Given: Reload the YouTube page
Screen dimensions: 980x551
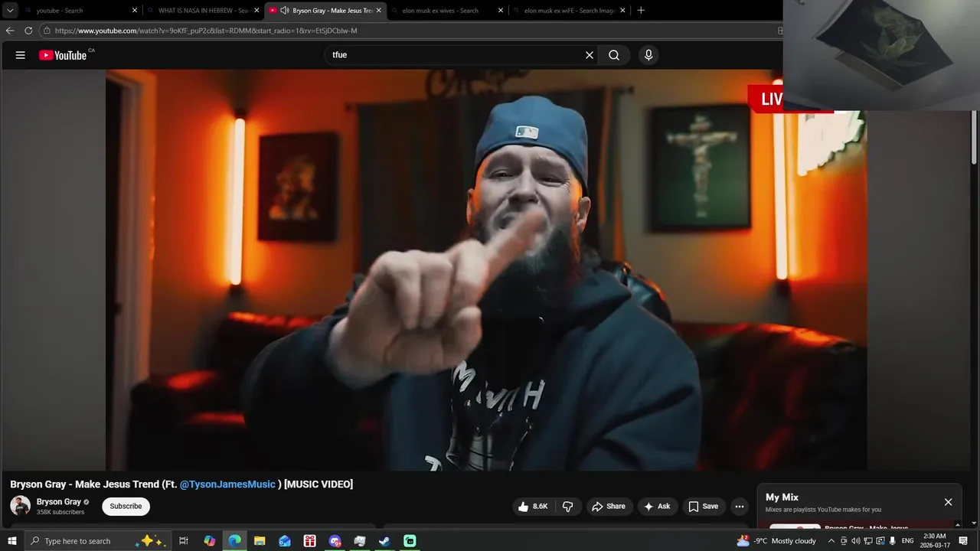Looking at the screenshot, I should 28,31.
